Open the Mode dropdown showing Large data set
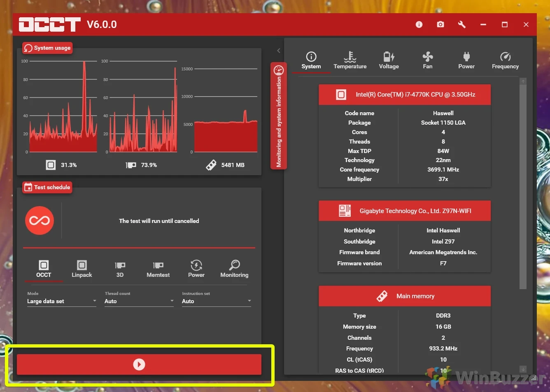The width and height of the screenshot is (550, 392). click(62, 301)
